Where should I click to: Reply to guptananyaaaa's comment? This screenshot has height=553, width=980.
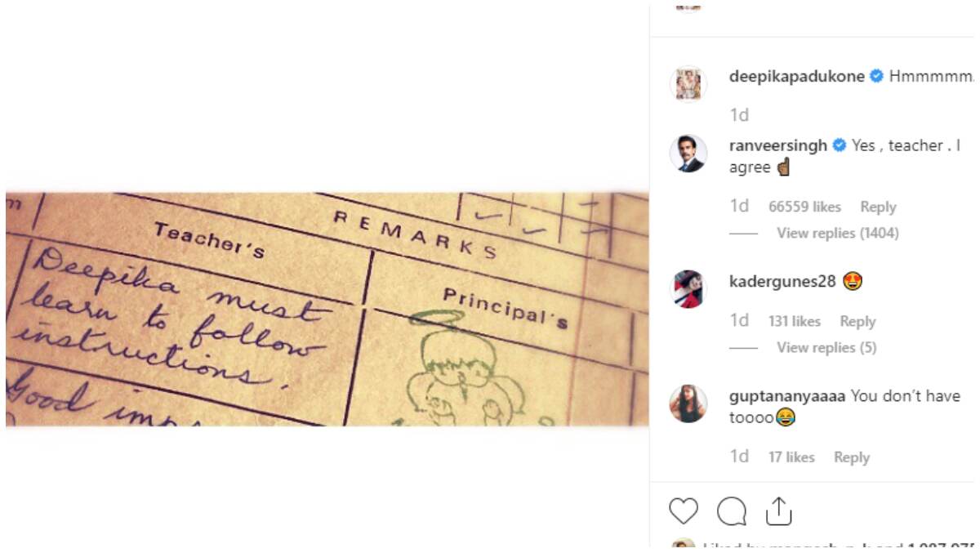pos(851,458)
